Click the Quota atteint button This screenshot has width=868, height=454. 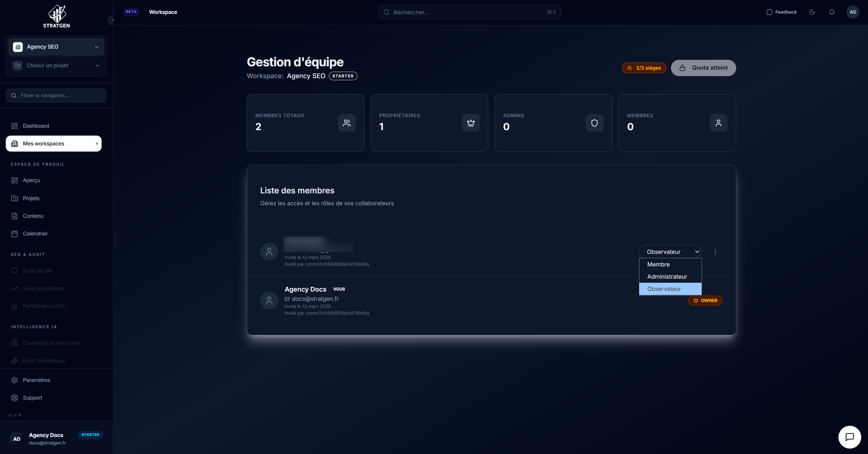point(703,68)
